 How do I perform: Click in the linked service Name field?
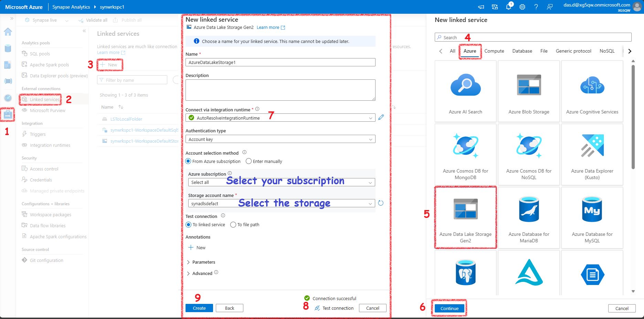pyautogui.click(x=281, y=62)
